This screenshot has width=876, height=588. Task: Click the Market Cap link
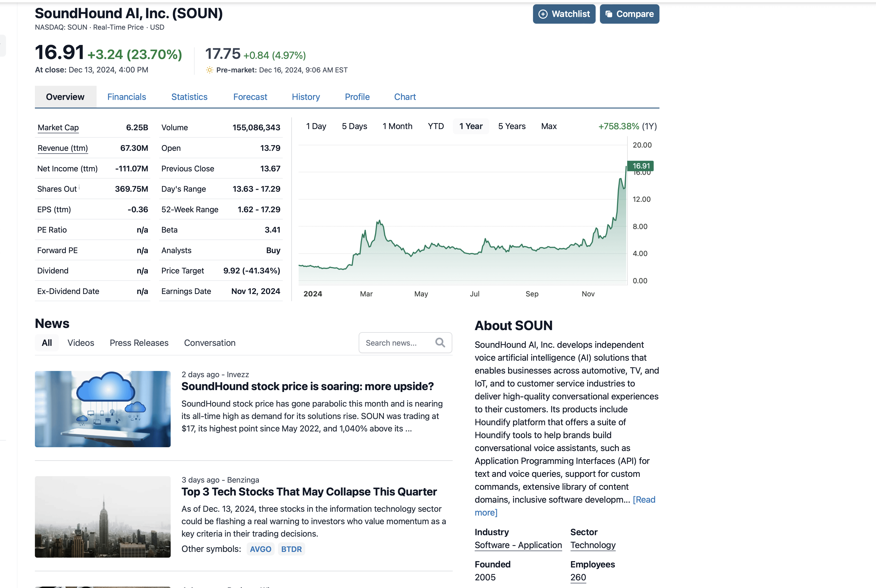point(58,127)
